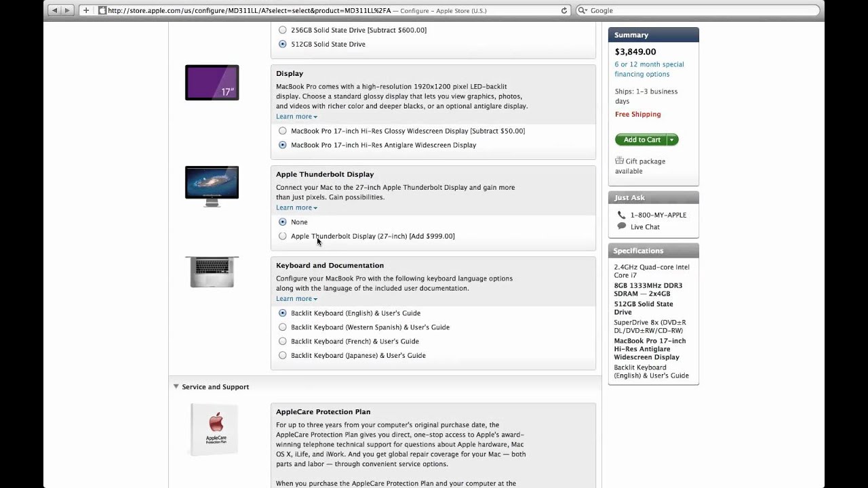
Task: Select 512GB Solid State Drive option
Action: click(283, 44)
